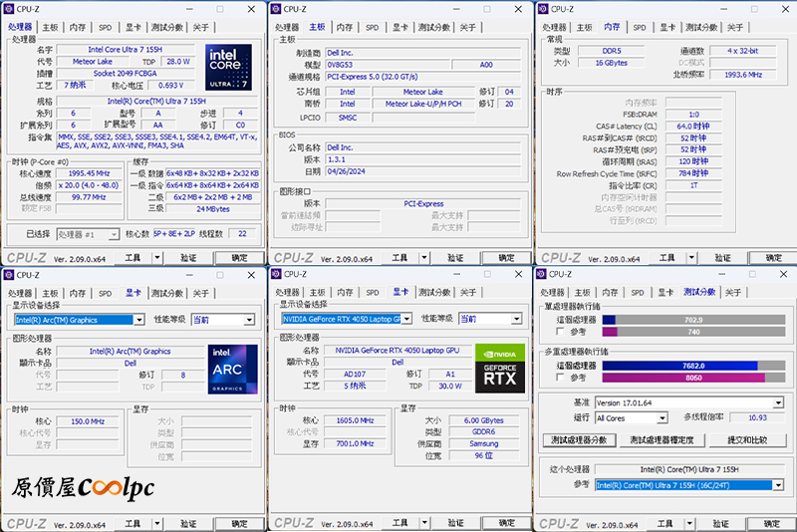Screen dimensions: 797x532
Task: Open 测试分数 tab in the Intel Arc window
Action: (166, 293)
